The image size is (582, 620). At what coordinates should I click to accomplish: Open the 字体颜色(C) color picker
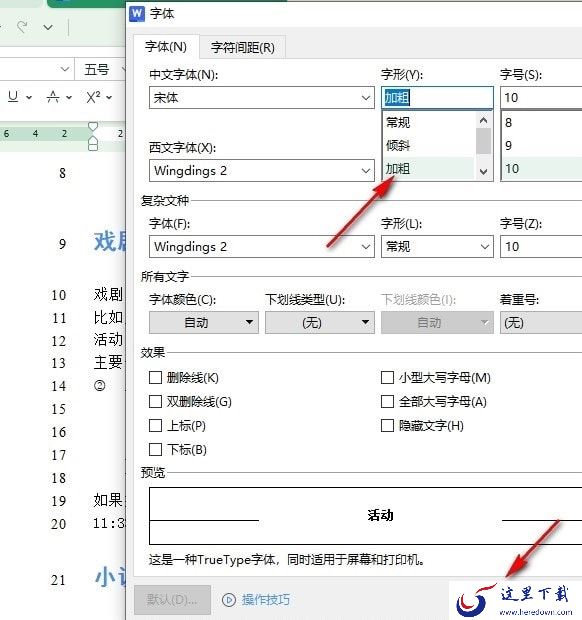tap(204, 322)
